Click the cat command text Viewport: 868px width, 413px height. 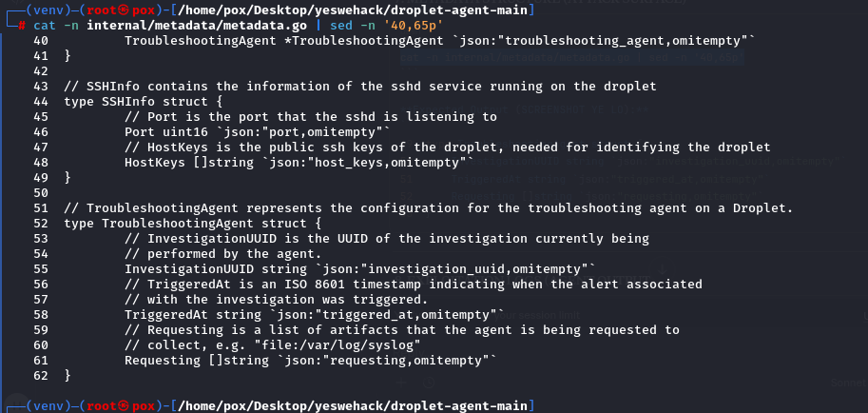(x=45, y=25)
